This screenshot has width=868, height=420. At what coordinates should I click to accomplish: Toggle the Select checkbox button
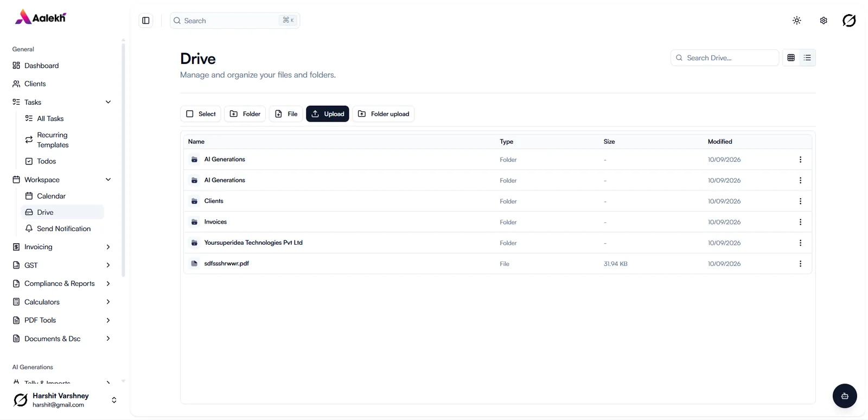(x=201, y=114)
